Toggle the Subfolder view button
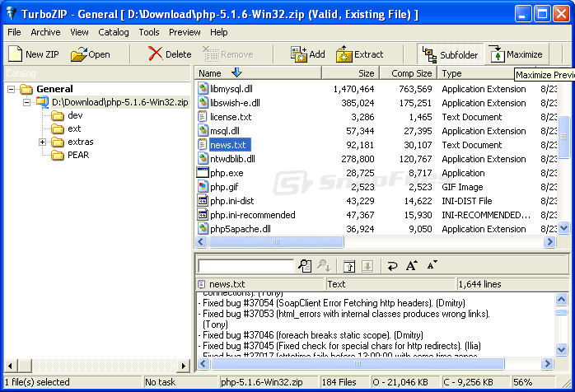Viewport: 575px width, 392px height. [451, 54]
